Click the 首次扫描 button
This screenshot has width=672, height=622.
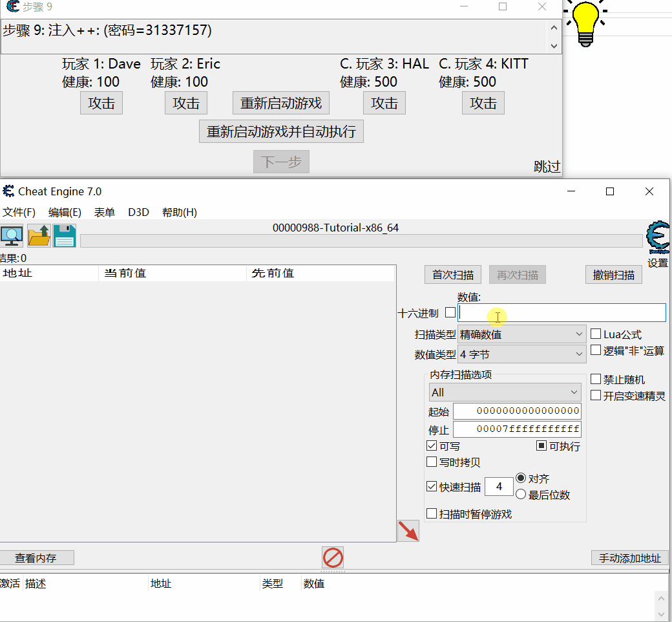pos(453,275)
